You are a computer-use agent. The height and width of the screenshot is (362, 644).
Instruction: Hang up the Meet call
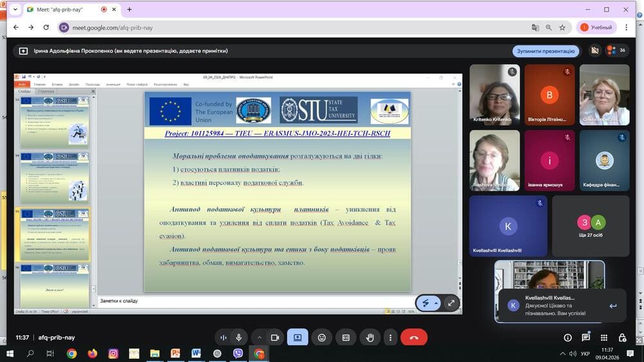coord(414,338)
